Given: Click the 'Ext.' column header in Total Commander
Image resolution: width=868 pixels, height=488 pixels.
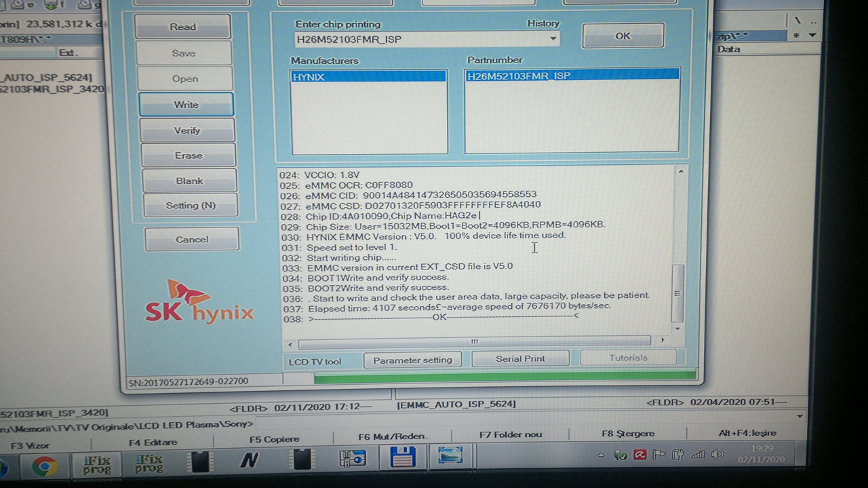Looking at the screenshot, I should [x=68, y=52].
